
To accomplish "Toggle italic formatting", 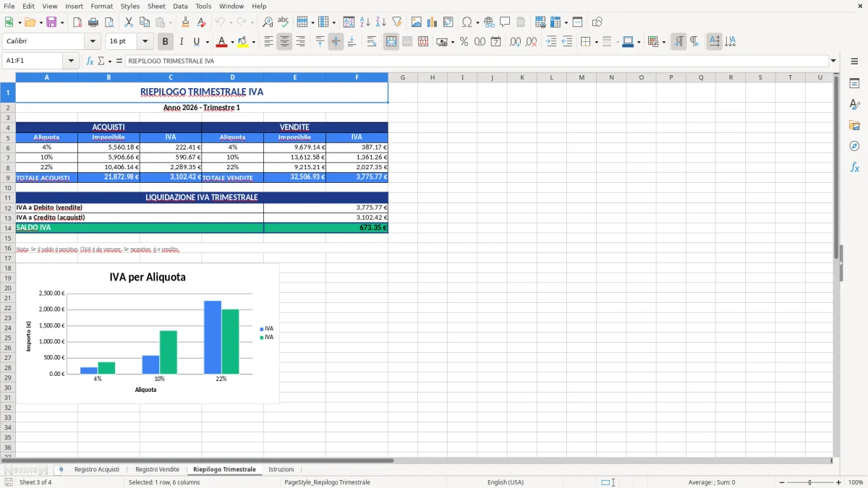I will point(180,42).
